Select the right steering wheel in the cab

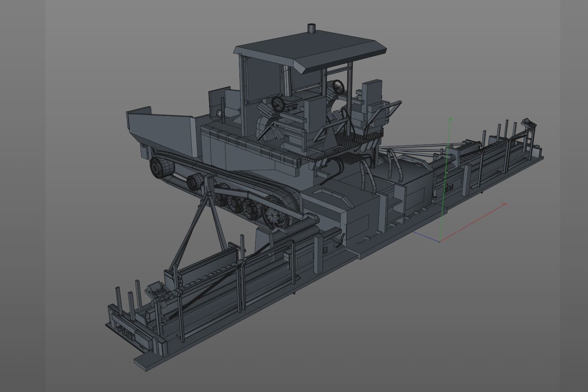(x=339, y=86)
